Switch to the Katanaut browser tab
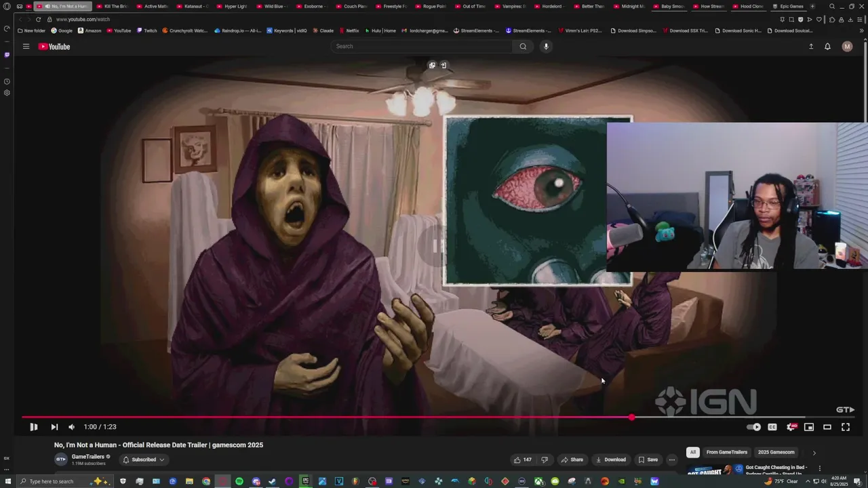Viewport: 868px width, 488px height. click(x=192, y=6)
